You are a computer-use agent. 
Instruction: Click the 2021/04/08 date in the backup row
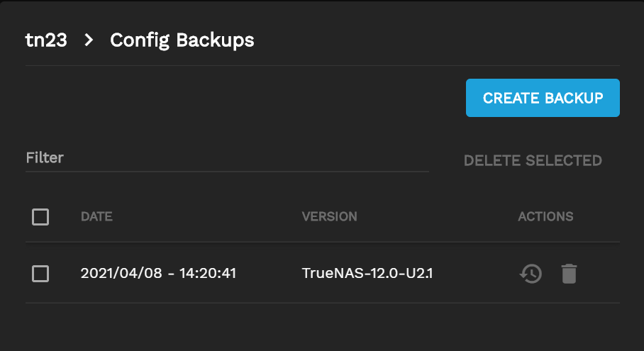113,273
